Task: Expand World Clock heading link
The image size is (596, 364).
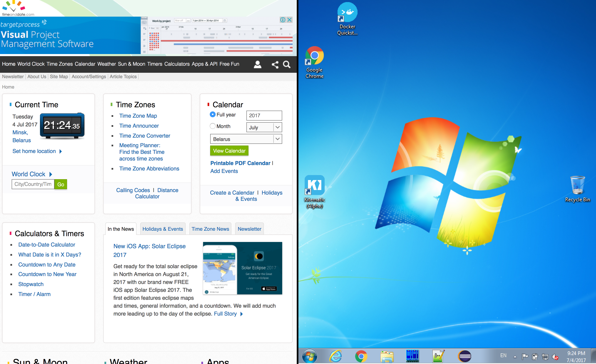Action: 32,174
